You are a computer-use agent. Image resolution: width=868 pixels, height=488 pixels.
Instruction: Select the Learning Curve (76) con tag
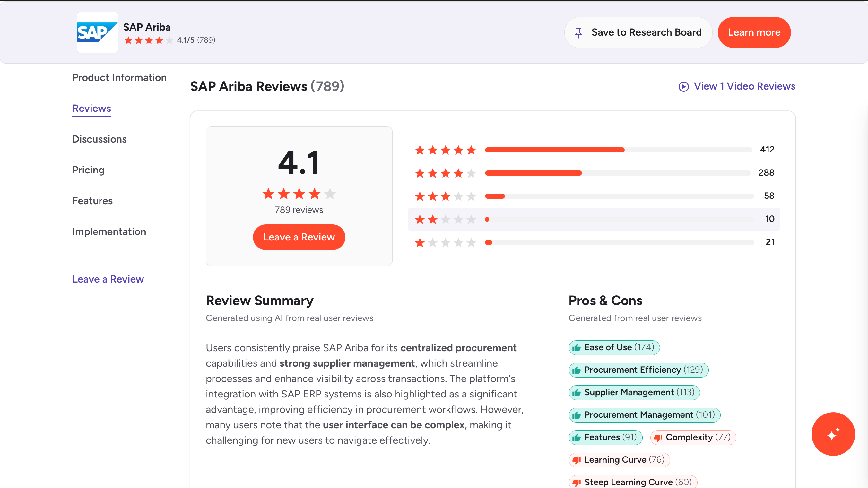(x=619, y=460)
